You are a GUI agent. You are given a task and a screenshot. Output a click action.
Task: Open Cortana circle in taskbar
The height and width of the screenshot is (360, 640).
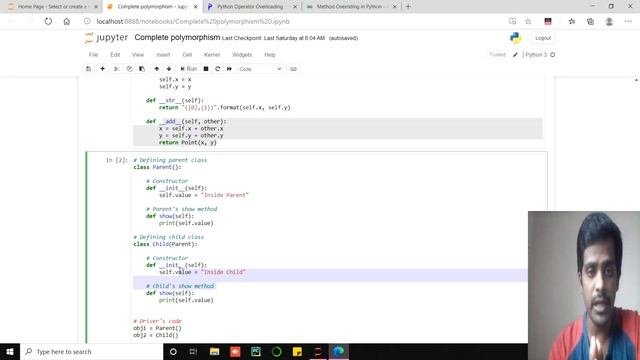[173, 351]
